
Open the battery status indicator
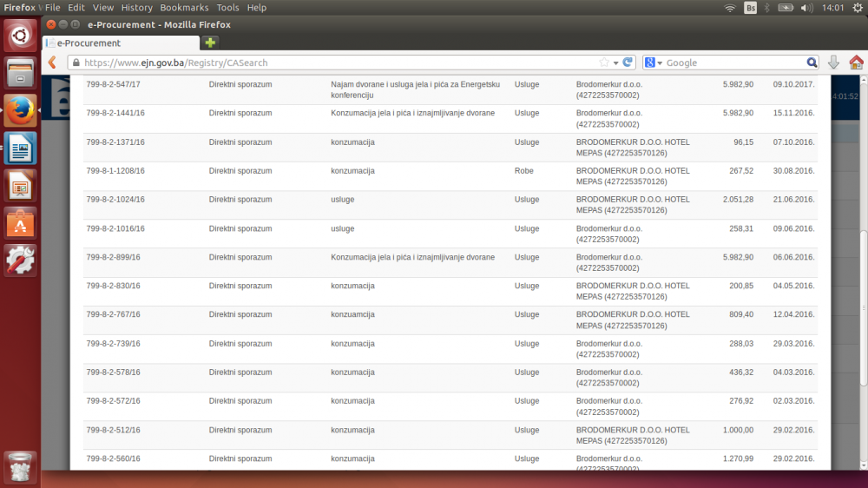pos(786,8)
